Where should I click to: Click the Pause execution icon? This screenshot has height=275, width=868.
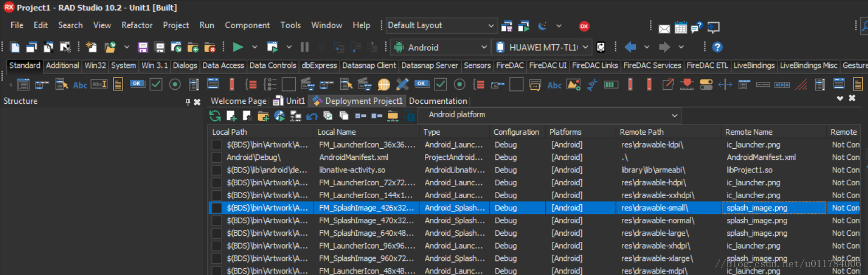305,47
